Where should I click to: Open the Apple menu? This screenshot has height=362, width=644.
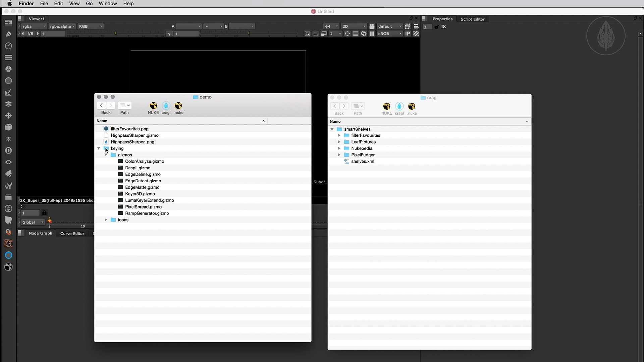(10, 3)
